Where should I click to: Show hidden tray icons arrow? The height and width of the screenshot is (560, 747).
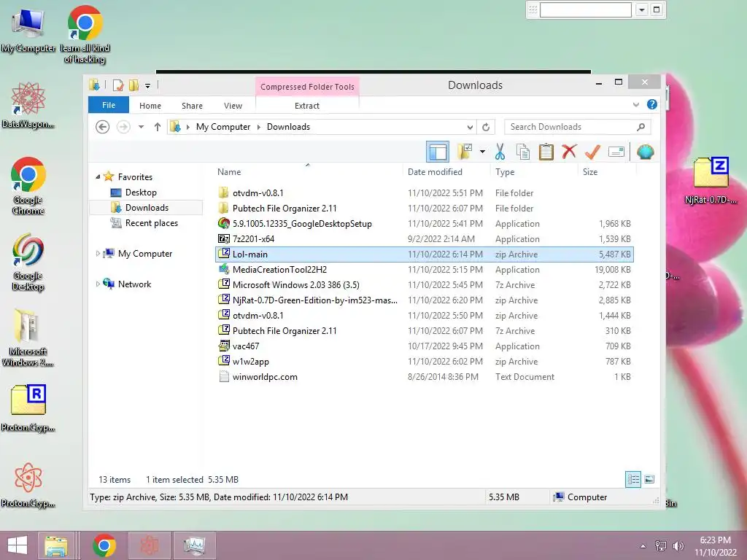(x=643, y=545)
